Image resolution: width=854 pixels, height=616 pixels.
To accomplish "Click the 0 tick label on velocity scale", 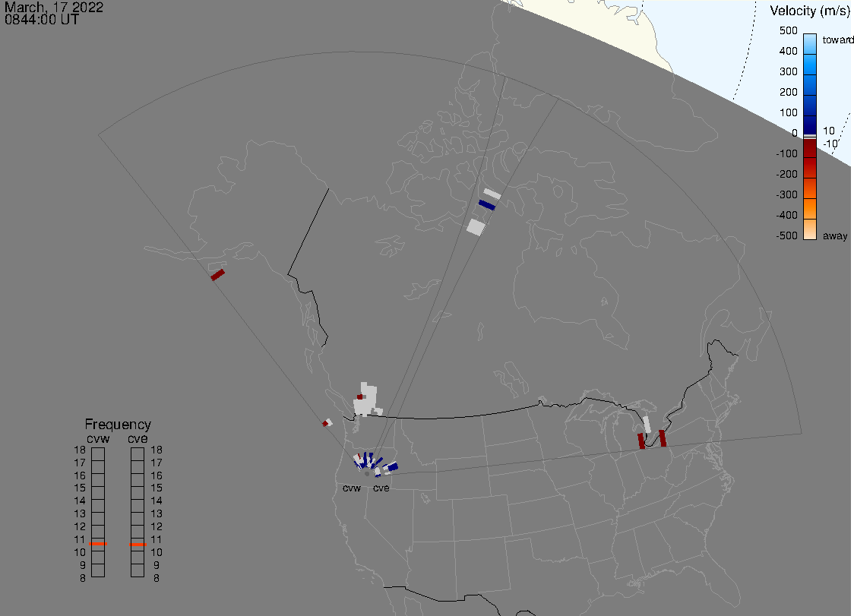I will 795,134.
